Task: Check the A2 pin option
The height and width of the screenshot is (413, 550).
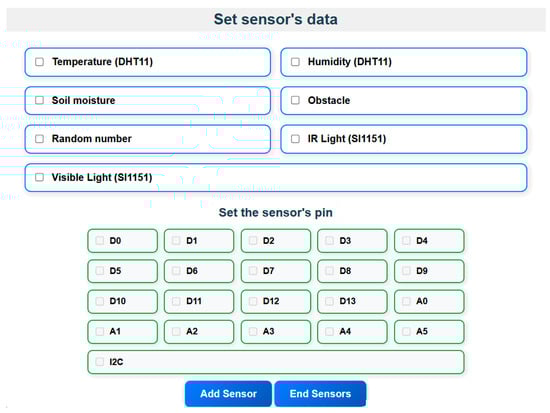Action: click(x=176, y=331)
